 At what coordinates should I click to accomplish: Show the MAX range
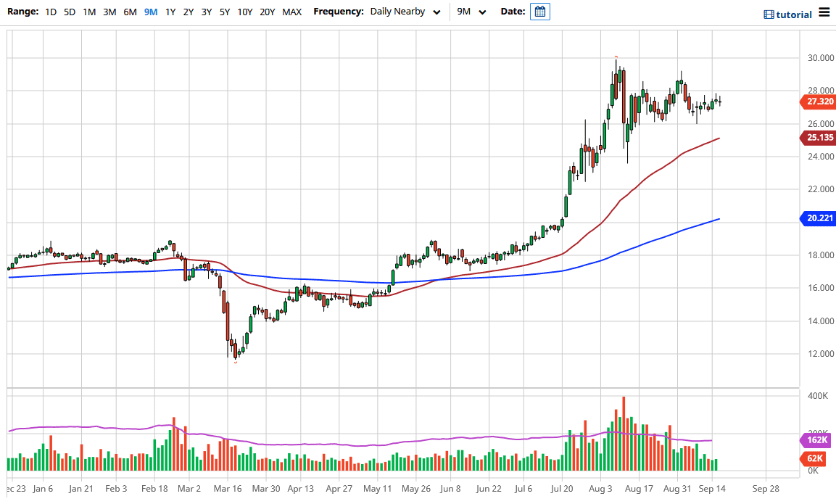[x=291, y=12]
